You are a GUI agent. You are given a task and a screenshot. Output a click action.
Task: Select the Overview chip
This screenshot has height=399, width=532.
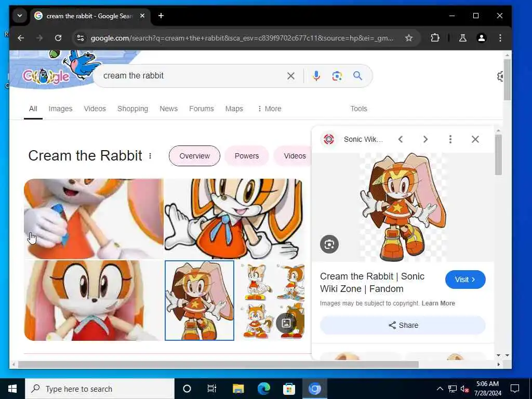tap(194, 156)
